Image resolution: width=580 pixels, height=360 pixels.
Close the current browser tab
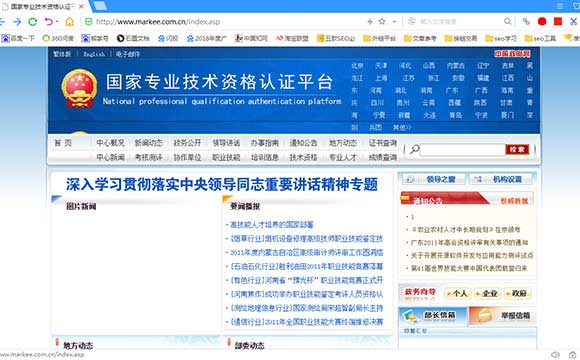tap(81, 6)
